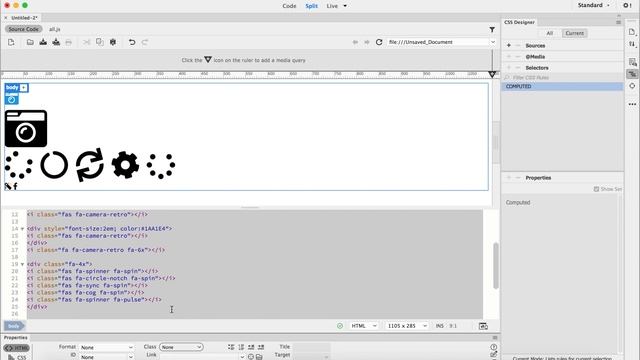Click the Filter CSS Rules search field
The width and height of the screenshot is (640, 360).
tap(562, 78)
